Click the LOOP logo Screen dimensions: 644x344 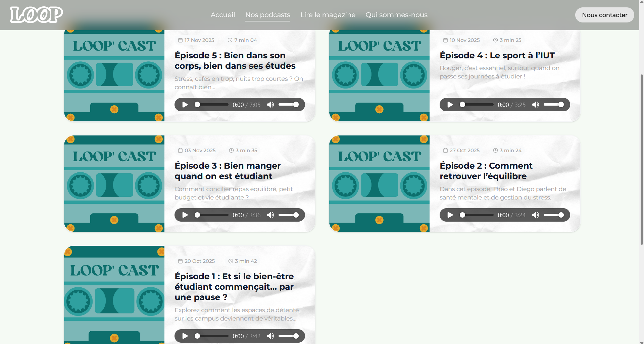(36, 15)
